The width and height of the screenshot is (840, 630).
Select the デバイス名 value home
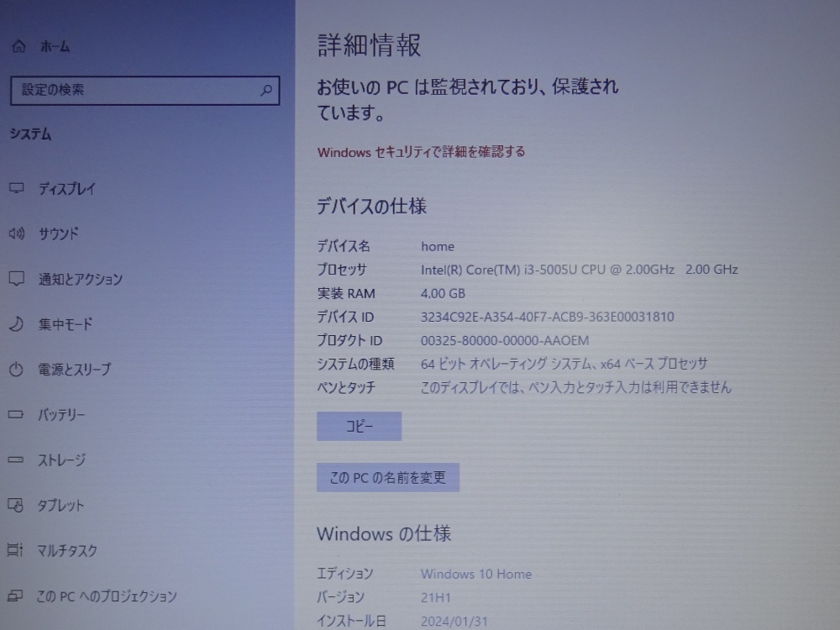tap(438, 246)
